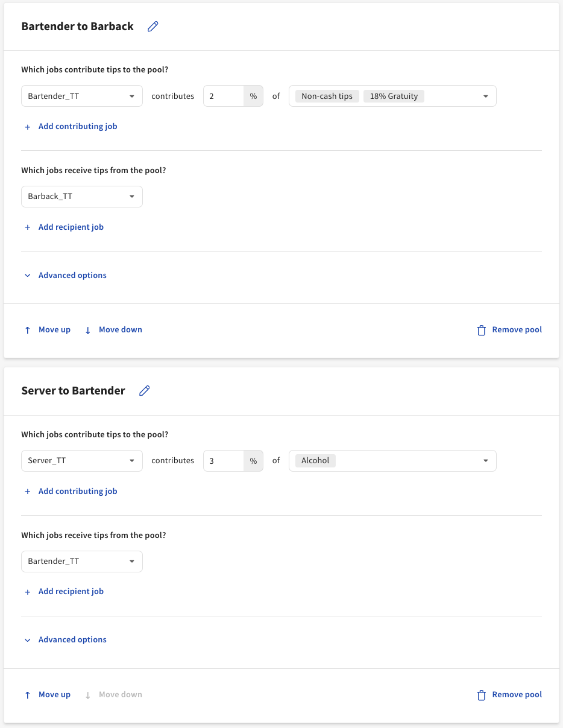The image size is (563, 728).
Task: Click the plus icon next to Add contributing job
Action: point(27,127)
